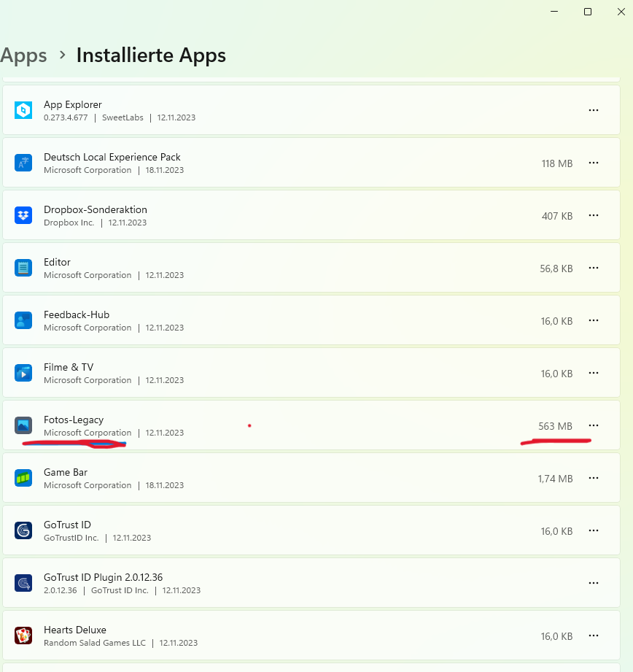Image resolution: width=633 pixels, height=672 pixels.
Task: Select the Game Bar title
Action: 66,472
